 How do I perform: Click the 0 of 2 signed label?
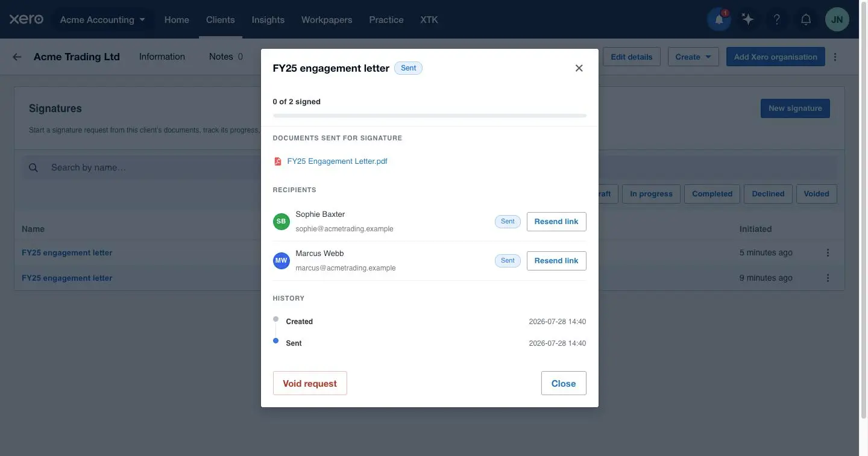[297, 102]
